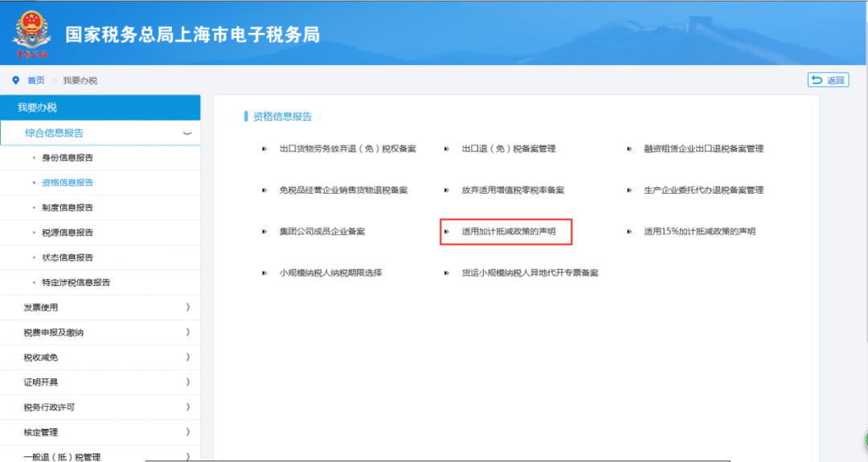Open 出口货物劳务放弃退（免）税权备案 link
The width and height of the screenshot is (868, 462).
(348, 149)
